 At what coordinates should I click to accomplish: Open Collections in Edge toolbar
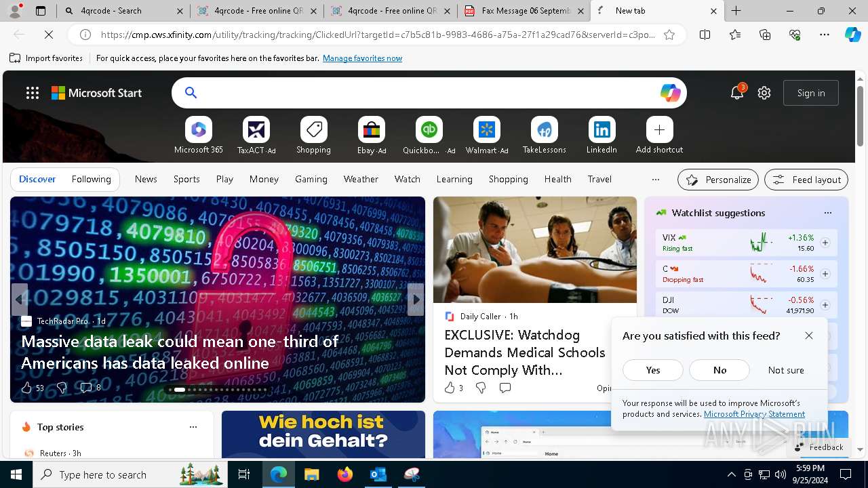[765, 35]
